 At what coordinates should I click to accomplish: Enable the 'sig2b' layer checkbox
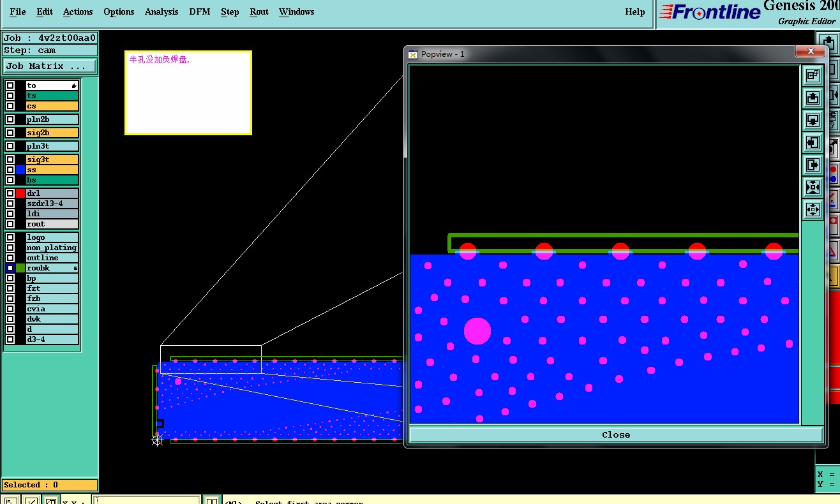tap(10, 133)
